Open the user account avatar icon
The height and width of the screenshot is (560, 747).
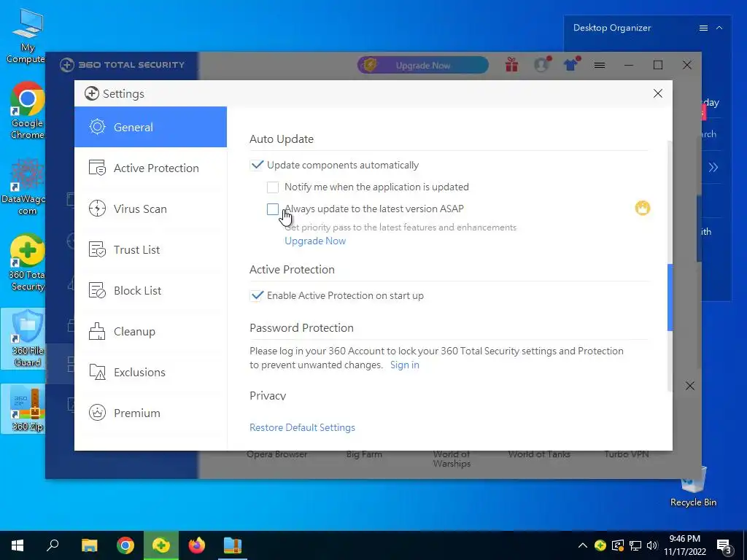point(542,65)
